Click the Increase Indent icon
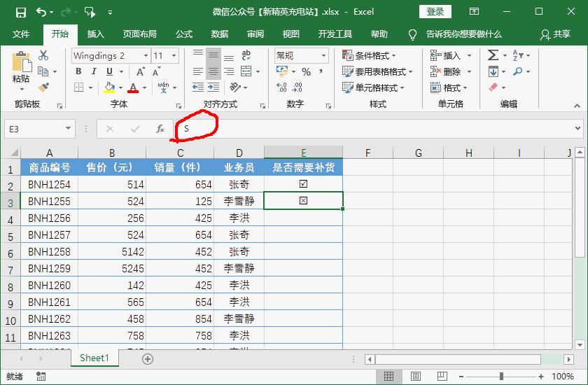Image resolution: width=588 pixels, height=385 pixels. [x=213, y=87]
